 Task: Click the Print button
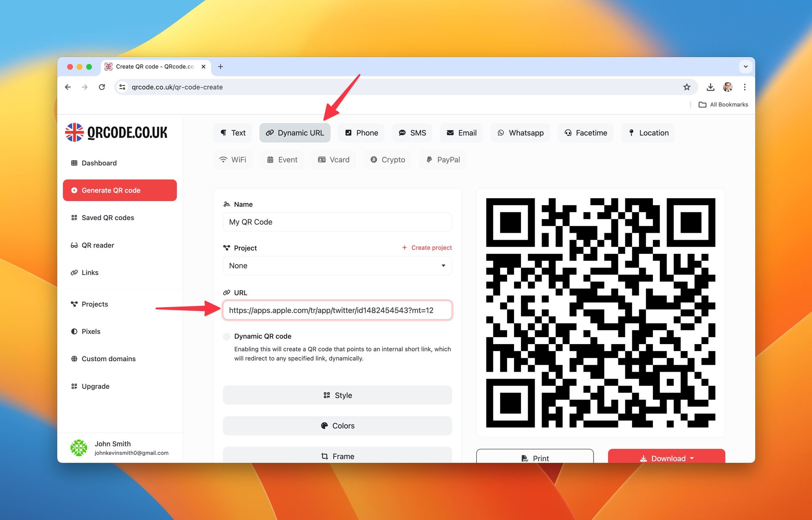[535, 456]
